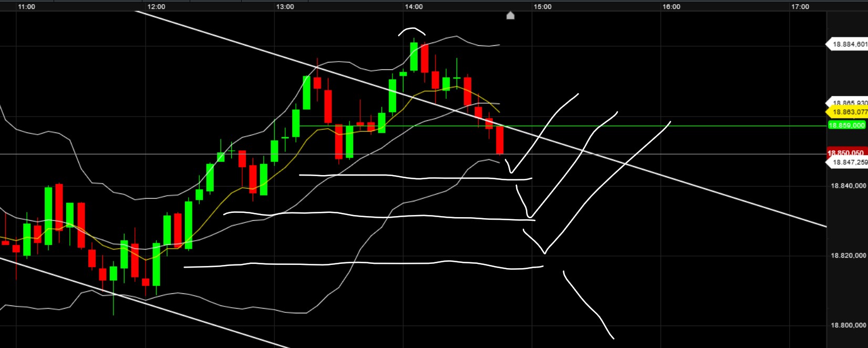Image resolution: width=868 pixels, height=348 pixels.
Task: Select the 13:00 label on time axis
Action: click(285, 7)
